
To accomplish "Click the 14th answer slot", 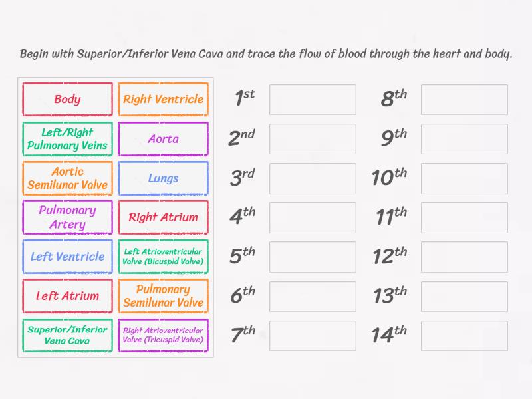I will (x=464, y=334).
